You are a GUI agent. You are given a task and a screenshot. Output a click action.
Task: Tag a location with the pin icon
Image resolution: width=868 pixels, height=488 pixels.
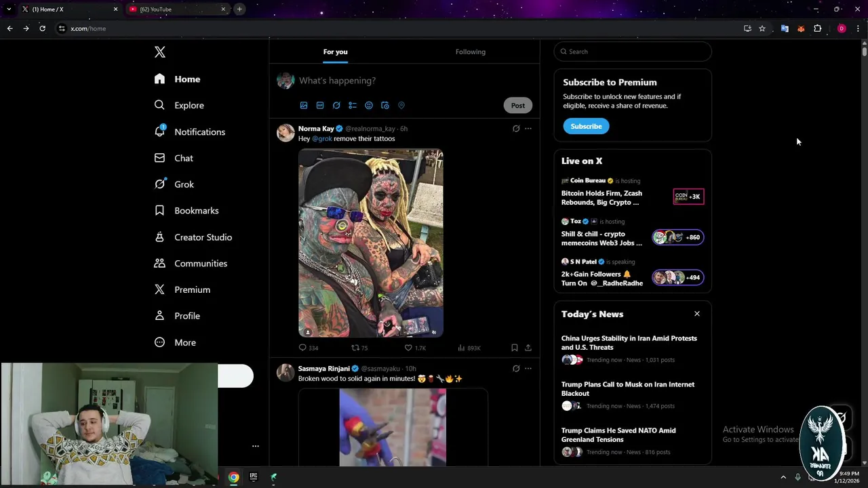tap(401, 105)
